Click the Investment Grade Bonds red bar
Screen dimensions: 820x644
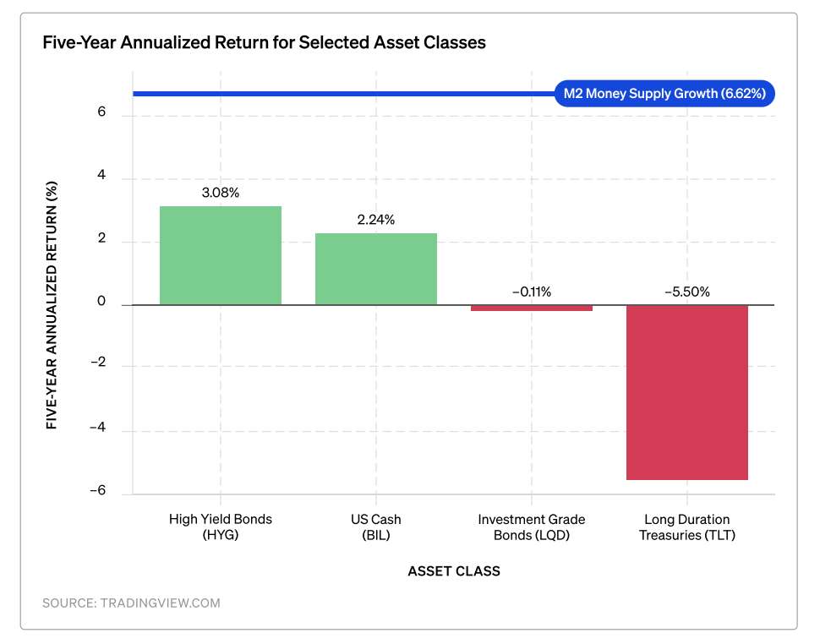[x=532, y=308]
